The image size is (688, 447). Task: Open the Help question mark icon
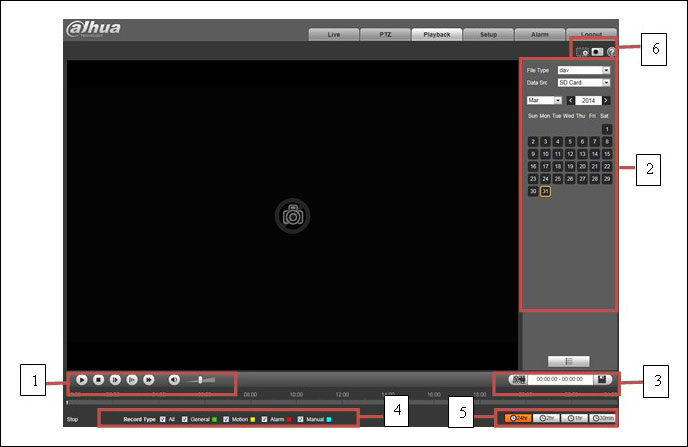[x=611, y=52]
